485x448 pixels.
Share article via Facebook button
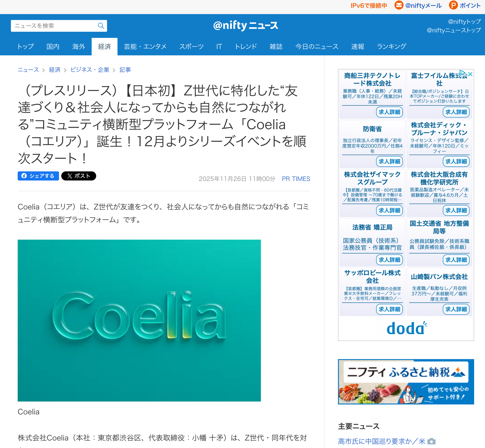[x=38, y=176]
